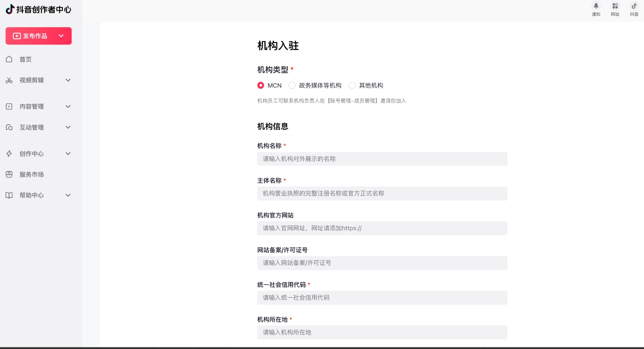Image resolution: width=644 pixels, height=349 pixels.
Task: Focus the 主体名称 input field
Action: coord(382,194)
